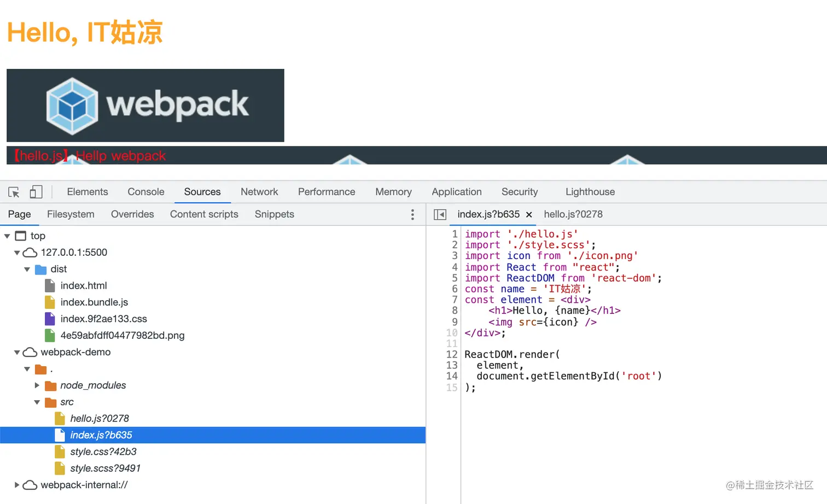
Task: Go to the Performance tab
Action: tap(327, 192)
